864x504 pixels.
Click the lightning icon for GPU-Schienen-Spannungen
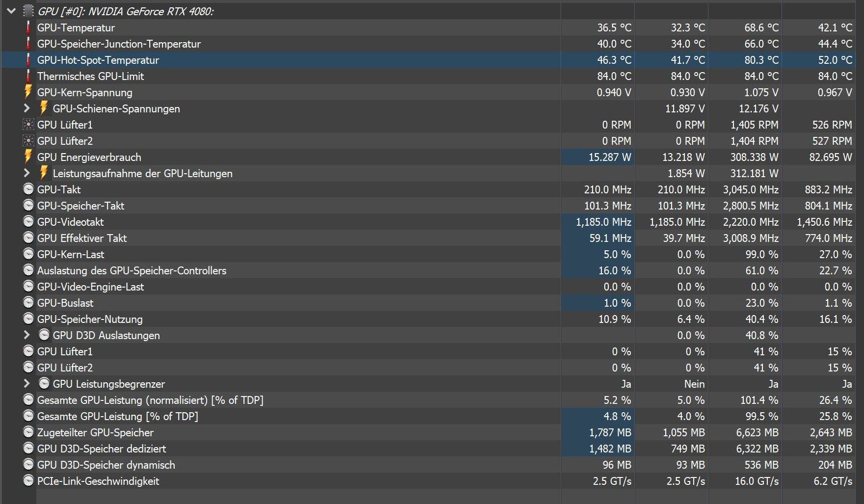pyautogui.click(x=44, y=108)
